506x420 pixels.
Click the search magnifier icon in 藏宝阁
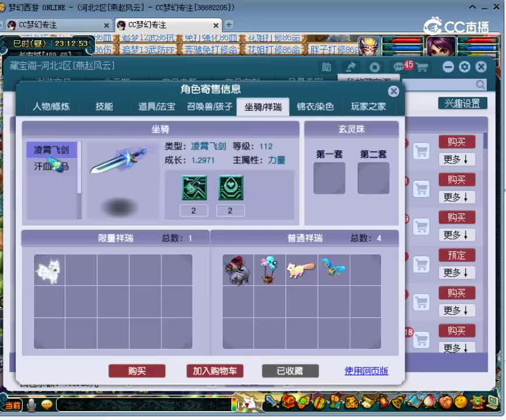click(x=480, y=85)
